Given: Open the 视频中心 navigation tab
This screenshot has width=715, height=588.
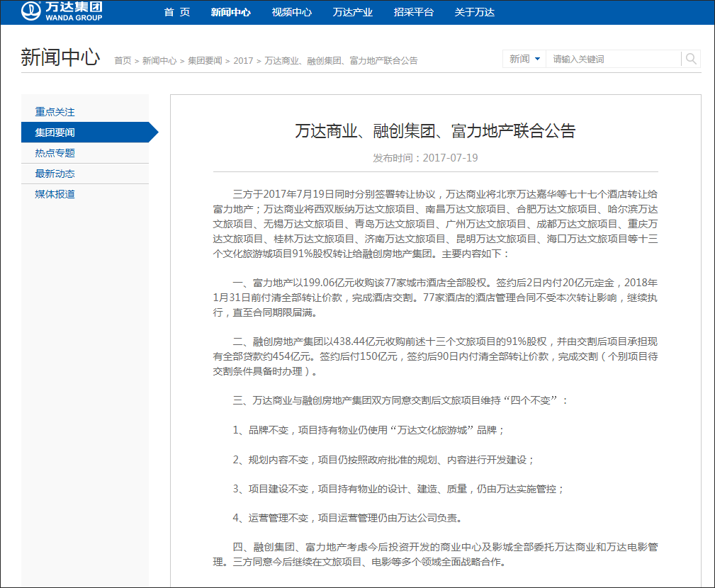Looking at the screenshot, I should (291, 12).
